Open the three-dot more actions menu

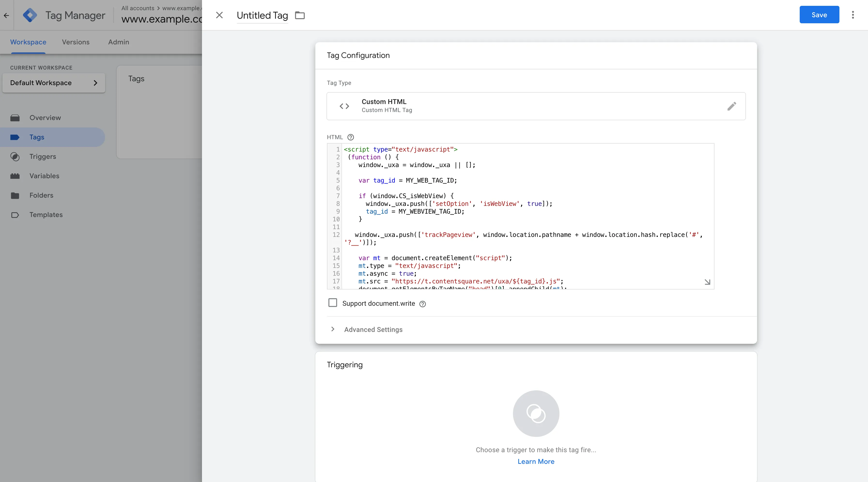(x=853, y=15)
